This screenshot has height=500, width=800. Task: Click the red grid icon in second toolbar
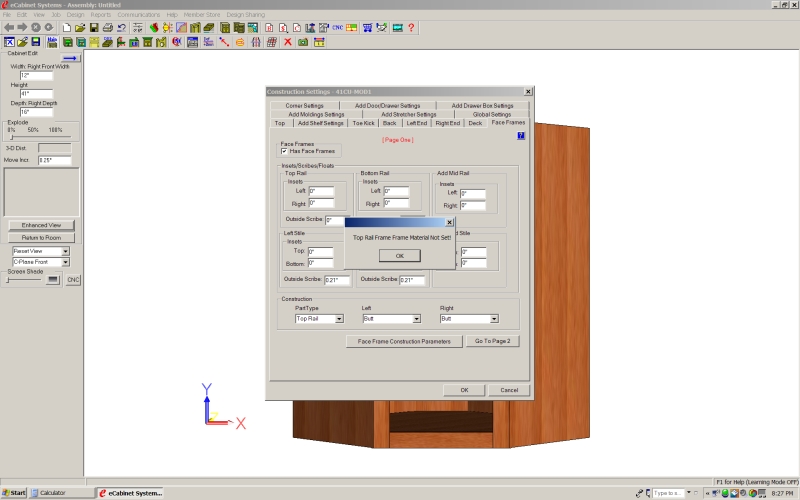click(x=272, y=42)
